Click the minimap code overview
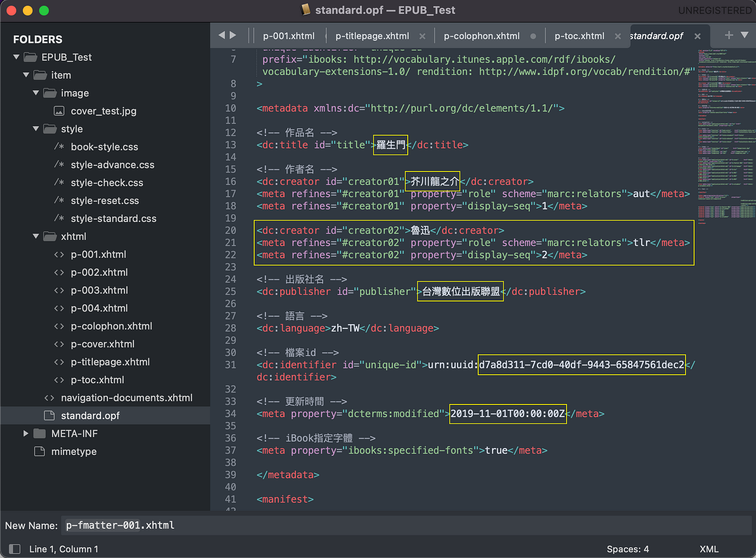The width and height of the screenshot is (756, 558). point(726,136)
